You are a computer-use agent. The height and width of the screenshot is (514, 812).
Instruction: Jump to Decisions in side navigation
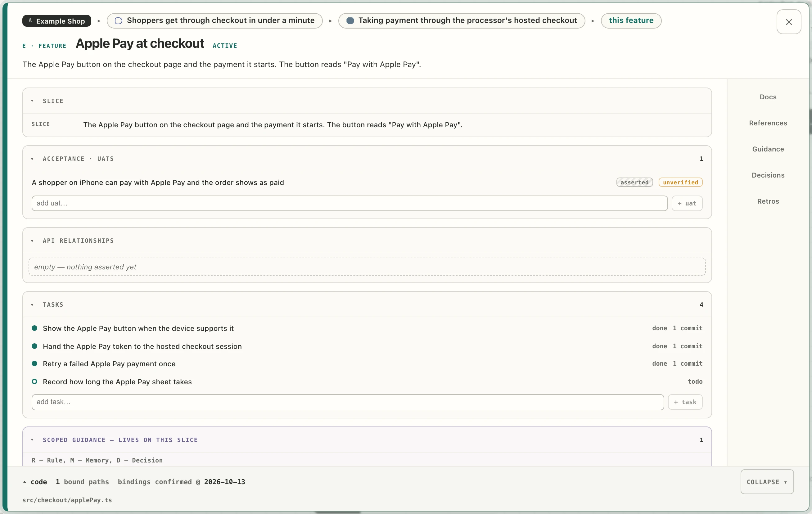[x=768, y=175]
